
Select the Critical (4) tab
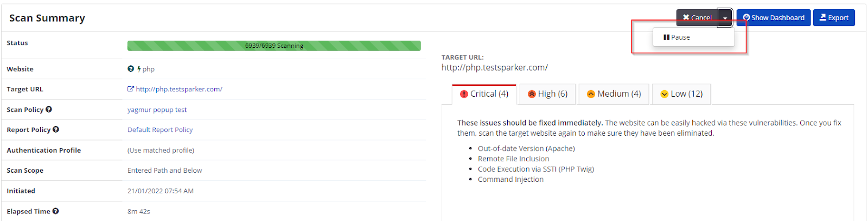484,94
